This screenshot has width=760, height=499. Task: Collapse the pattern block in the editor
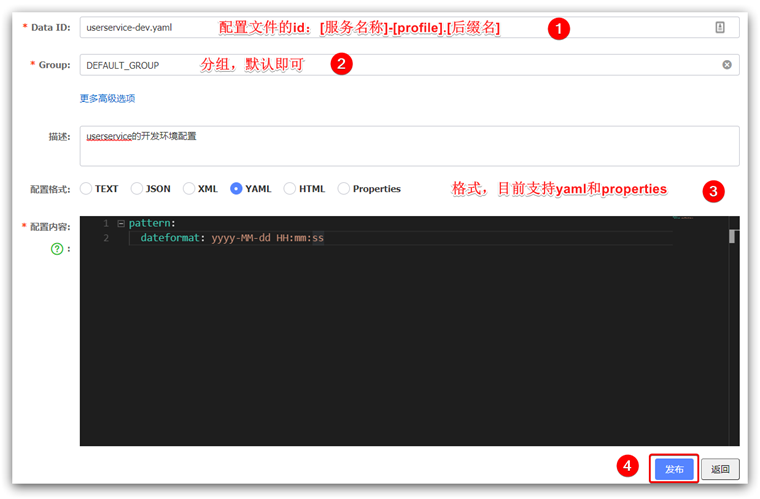click(121, 223)
